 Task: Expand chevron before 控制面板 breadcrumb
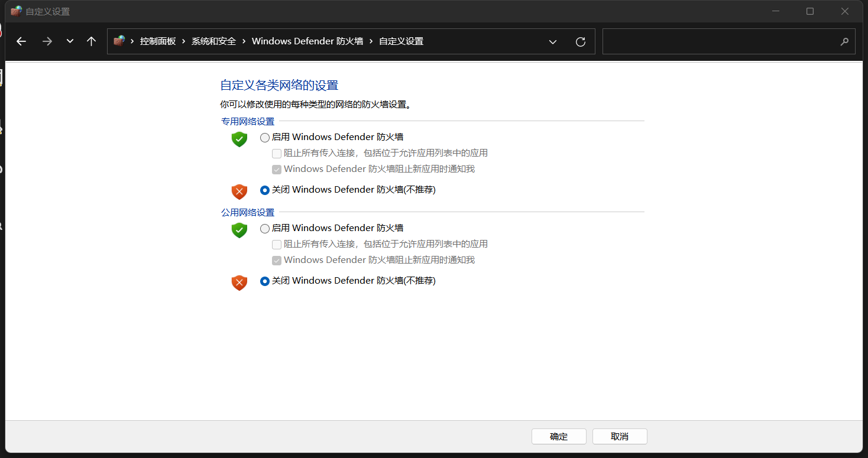click(x=132, y=41)
